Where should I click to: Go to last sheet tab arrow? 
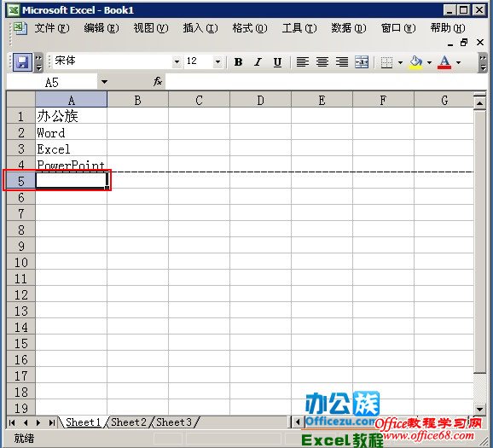52,422
